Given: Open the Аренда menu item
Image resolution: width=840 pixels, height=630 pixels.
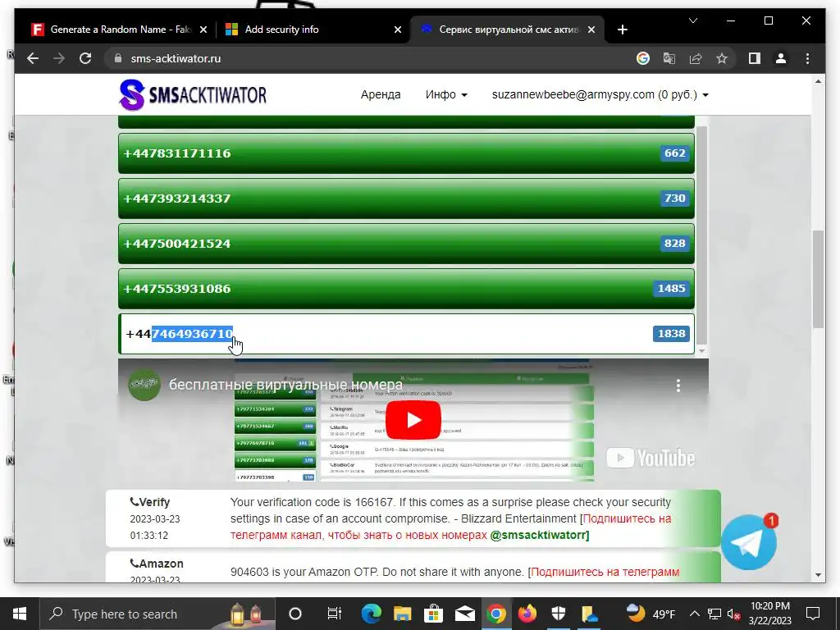Looking at the screenshot, I should [381, 94].
